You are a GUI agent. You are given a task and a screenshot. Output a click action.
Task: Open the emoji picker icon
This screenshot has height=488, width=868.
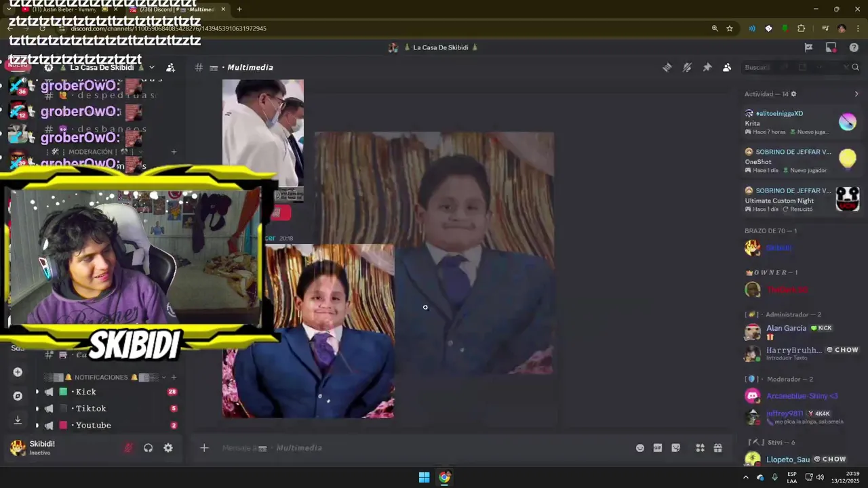click(640, 448)
